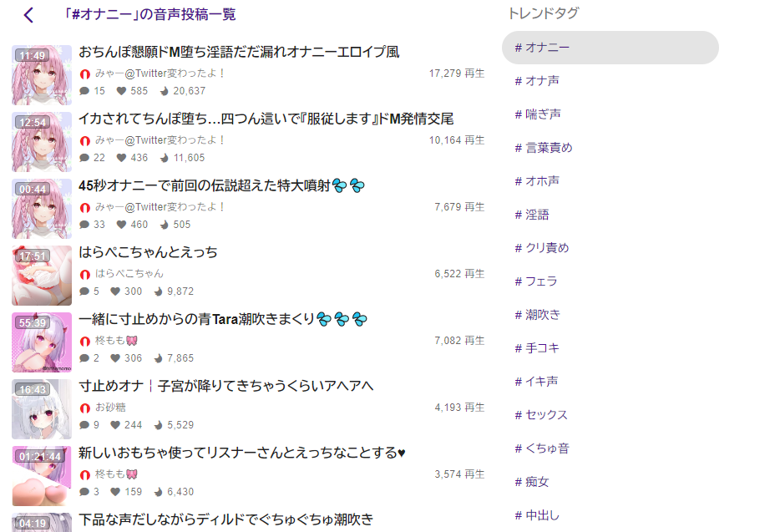Visit the みゃー profile on the 12:54 post
Image resolution: width=775 pixels, height=532 pixels.
point(160,140)
